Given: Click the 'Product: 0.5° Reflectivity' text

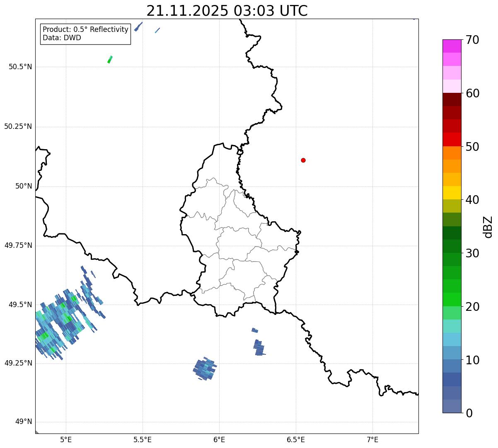Looking at the screenshot, I should point(86,29).
